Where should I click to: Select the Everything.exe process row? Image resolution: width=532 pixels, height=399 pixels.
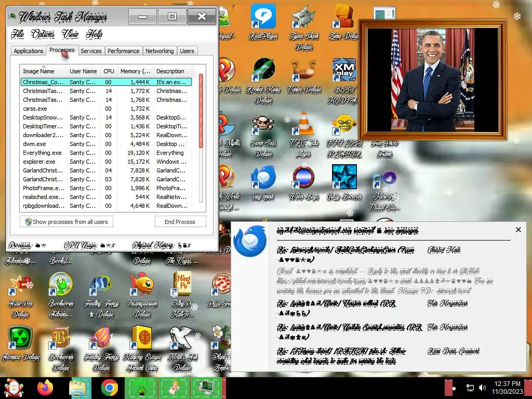106,153
